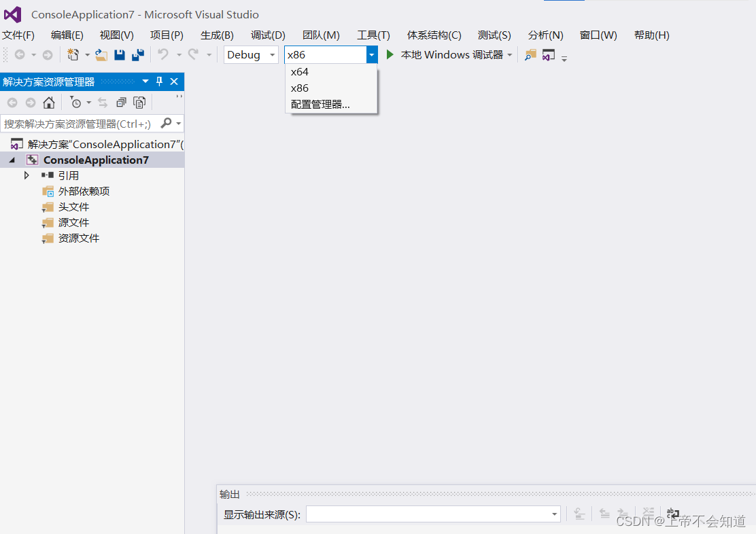Open the 工具(T) menu
756x534 pixels.
374,35
